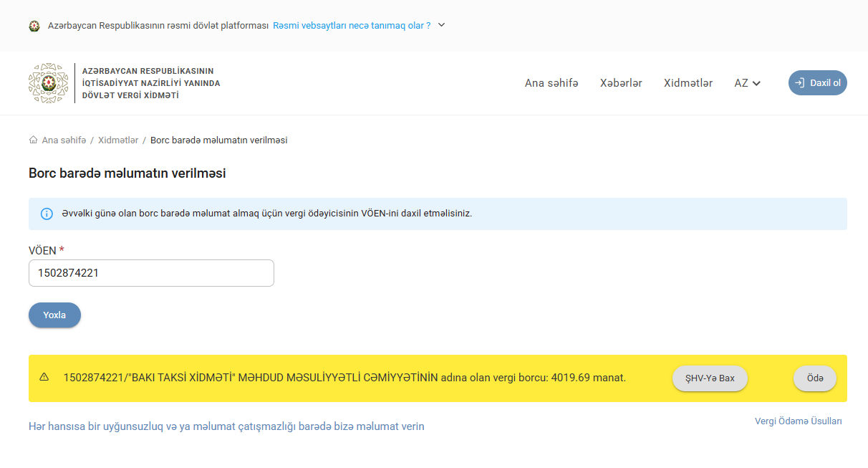The height and width of the screenshot is (468, 868).
Task: Expand the official websites banner chevron
Action: click(x=441, y=25)
